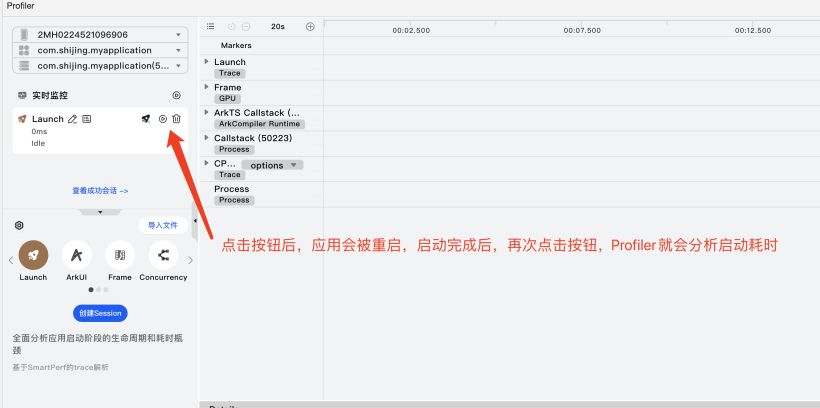The width and height of the screenshot is (820, 408).
Task: Click the 00:12.500 timeline ruler mark
Action: (x=753, y=31)
